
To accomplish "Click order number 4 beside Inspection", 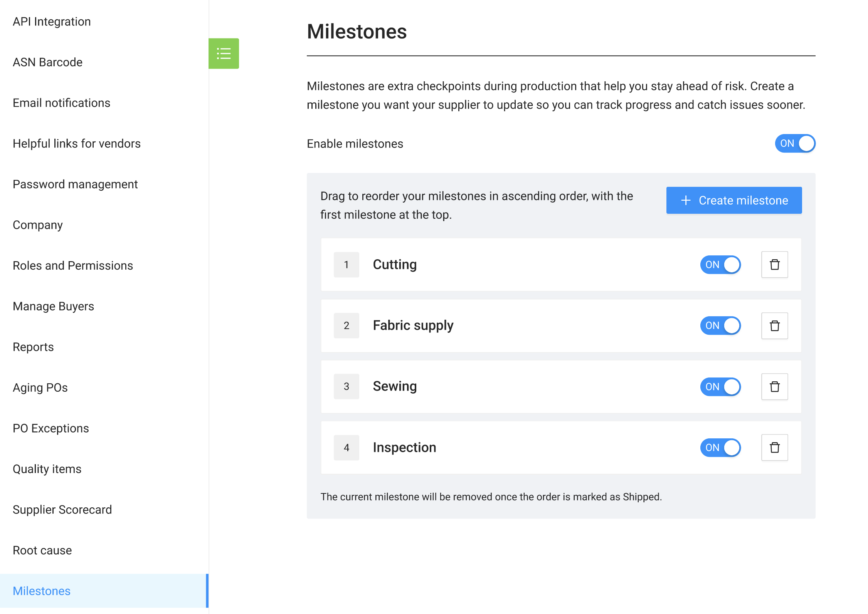I will coord(347,448).
